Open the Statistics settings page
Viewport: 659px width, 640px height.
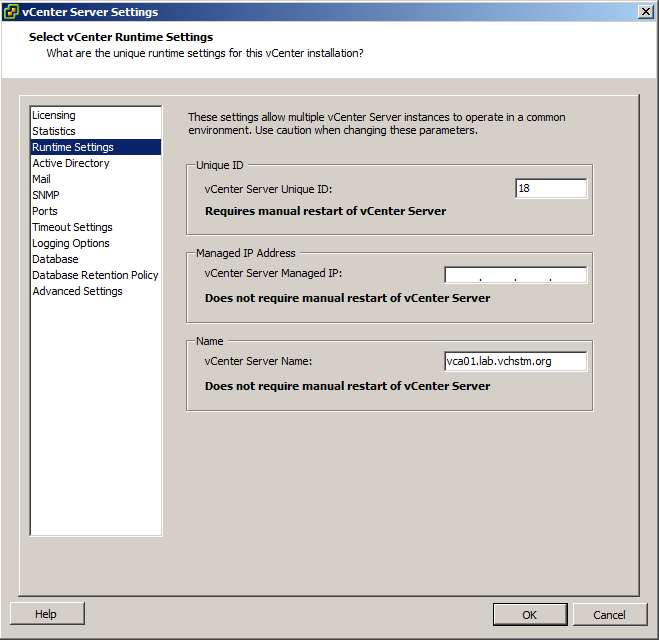click(x=96, y=131)
